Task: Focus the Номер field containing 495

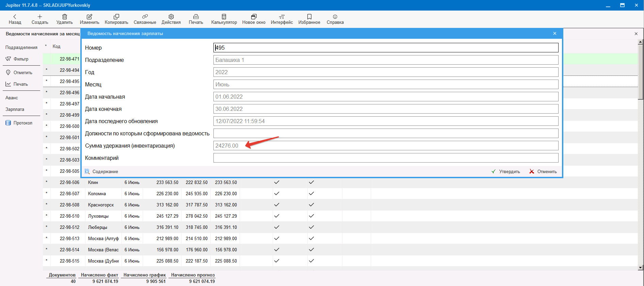Action: coord(386,48)
